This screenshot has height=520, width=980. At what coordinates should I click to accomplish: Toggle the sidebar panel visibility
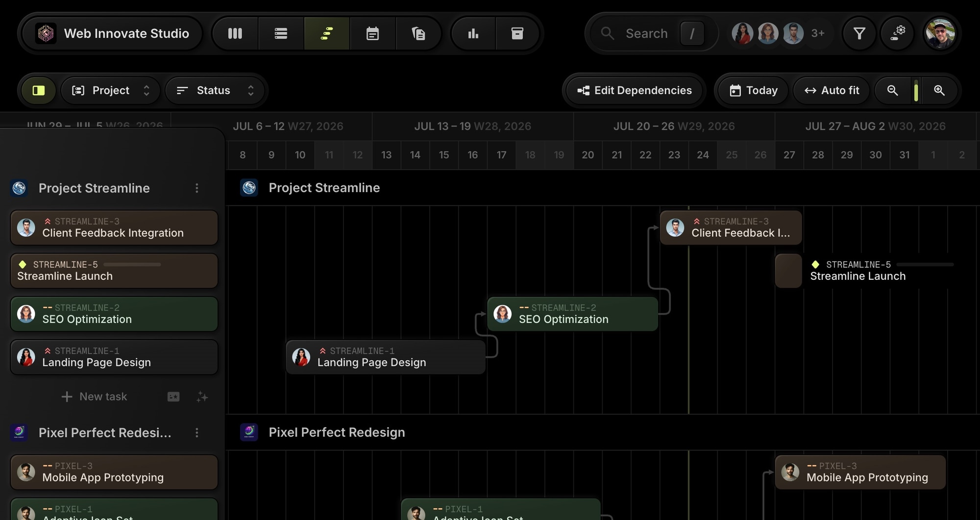click(x=39, y=90)
